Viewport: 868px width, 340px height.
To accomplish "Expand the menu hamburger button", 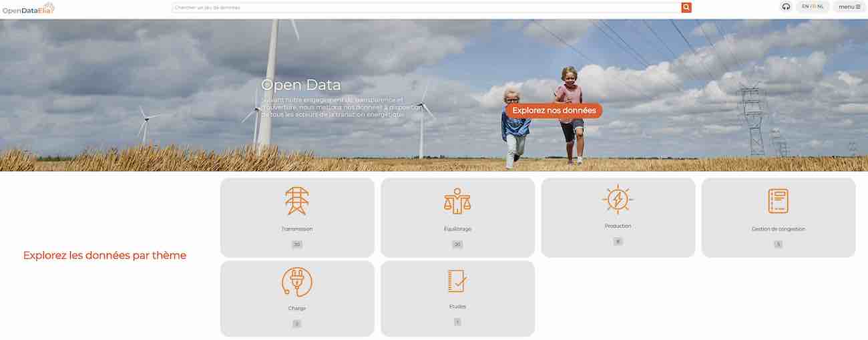I will click(x=849, y=7).
